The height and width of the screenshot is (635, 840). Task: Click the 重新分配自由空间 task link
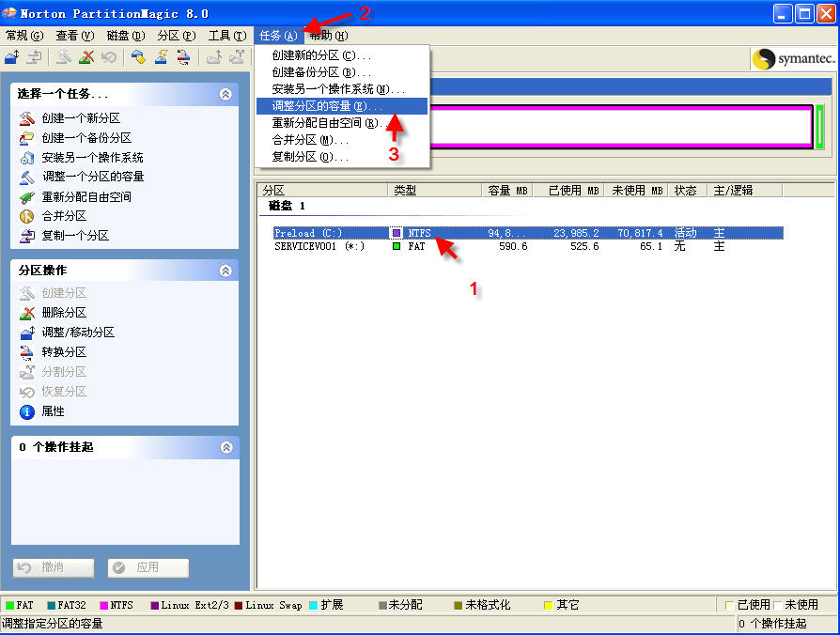[86, 197]
